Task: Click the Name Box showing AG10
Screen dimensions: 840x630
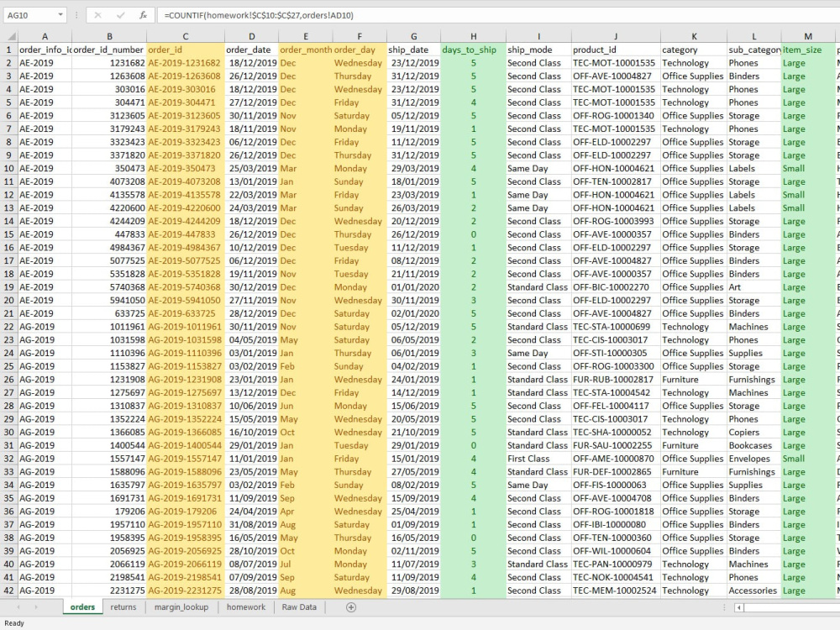Action: [29, 15]
